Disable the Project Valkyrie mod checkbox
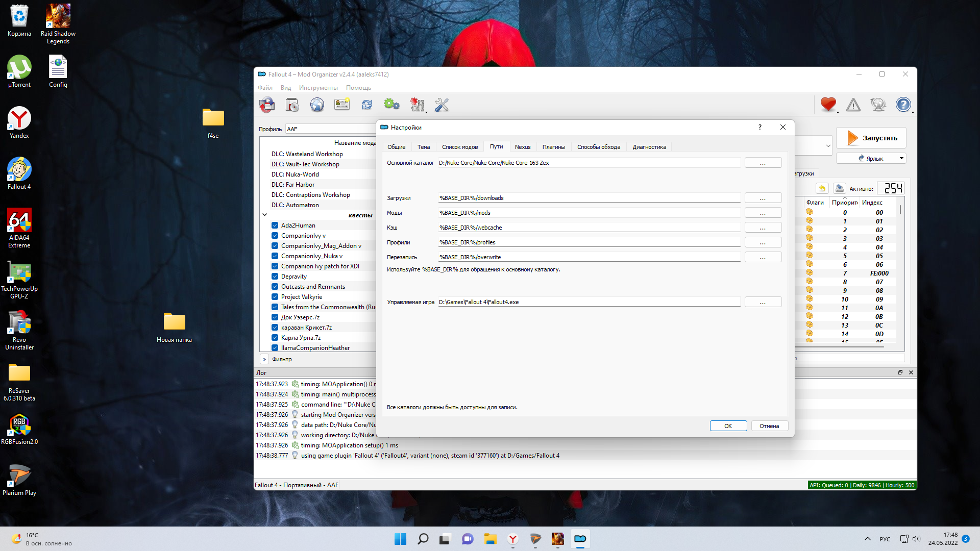980x551 pixels. pos(275,297)
